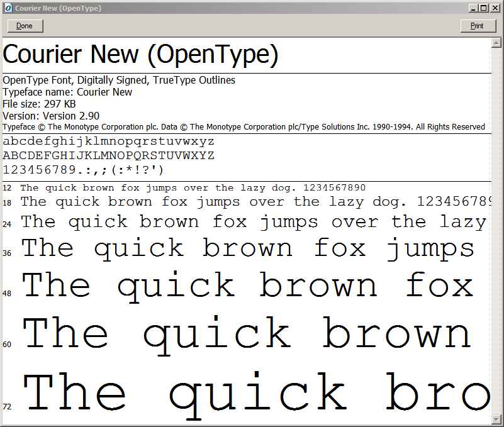Screen dimensions: 504x427
Task: Click the lowercase alphabet sample line
Action: (109, 141)
